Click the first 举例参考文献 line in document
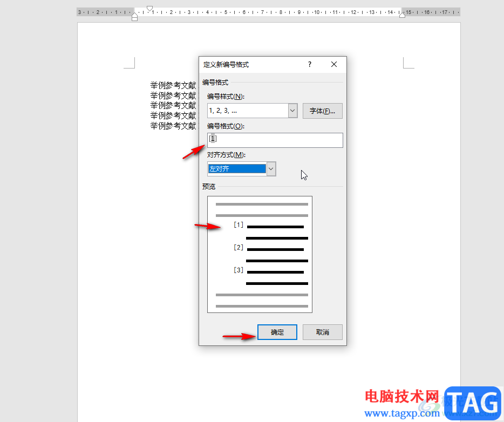The height and width of the screenshot is (422, 504). (x=173, y=85)
